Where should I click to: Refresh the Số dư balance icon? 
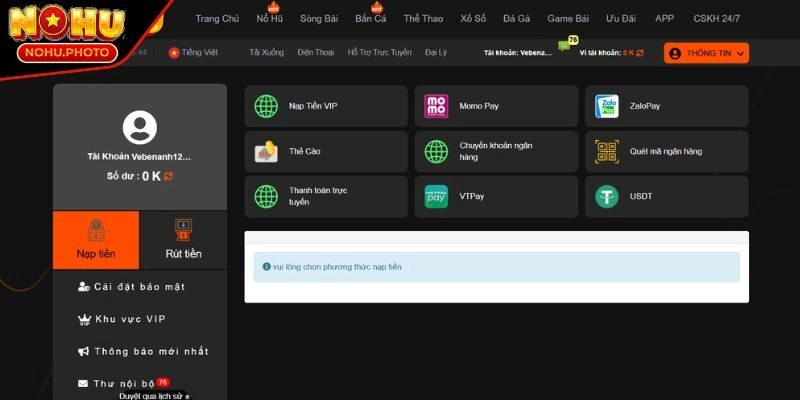point(169,176)
